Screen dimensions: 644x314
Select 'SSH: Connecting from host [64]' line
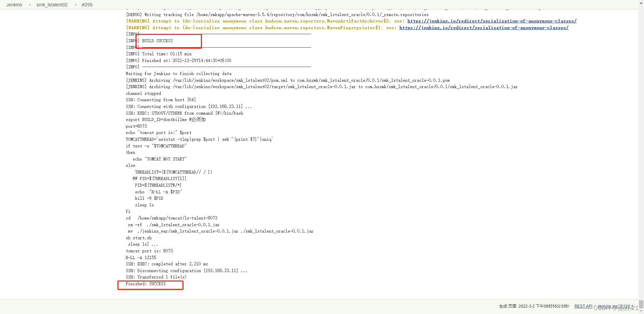pyautogui.click(x=161, y=100)
